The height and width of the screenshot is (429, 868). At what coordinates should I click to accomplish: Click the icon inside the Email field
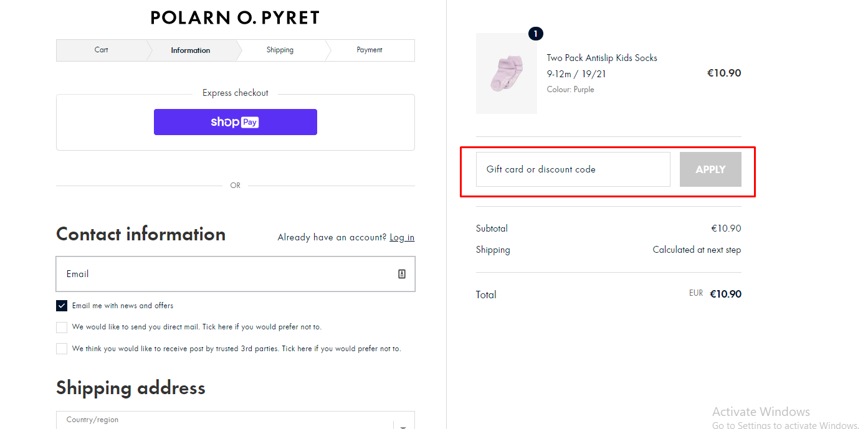point(402,273)
